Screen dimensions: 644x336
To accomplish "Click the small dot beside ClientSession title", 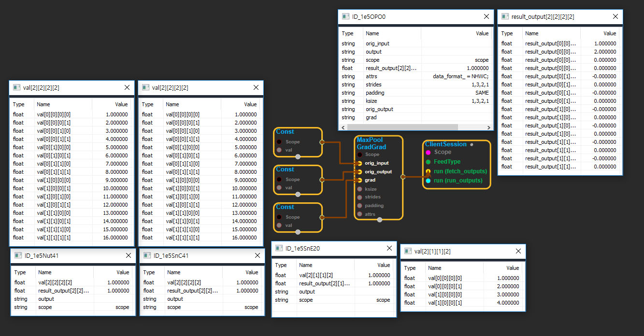I will click(x=472, y=144).
